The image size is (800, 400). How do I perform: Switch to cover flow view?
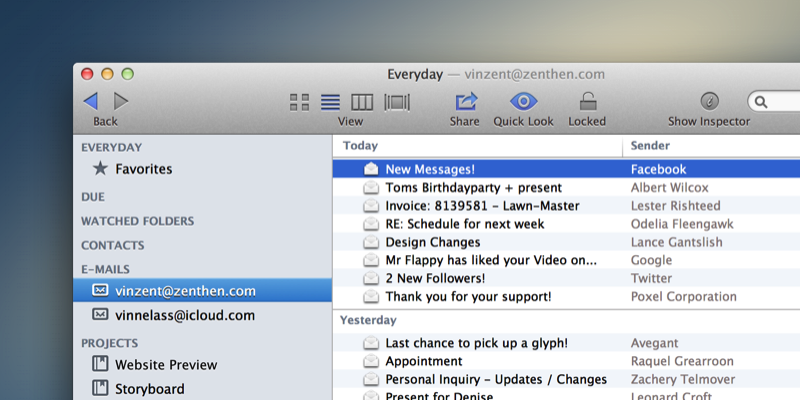click(x=397, y=102)
